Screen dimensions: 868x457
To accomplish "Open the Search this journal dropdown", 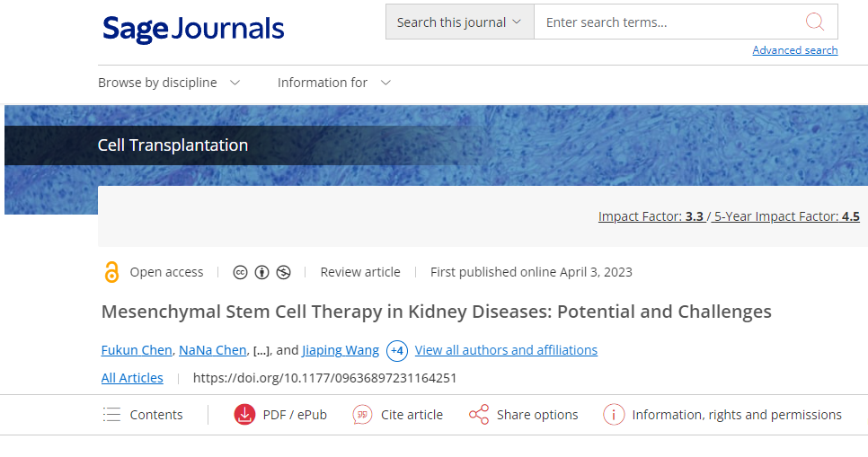I will click(459, 22).
